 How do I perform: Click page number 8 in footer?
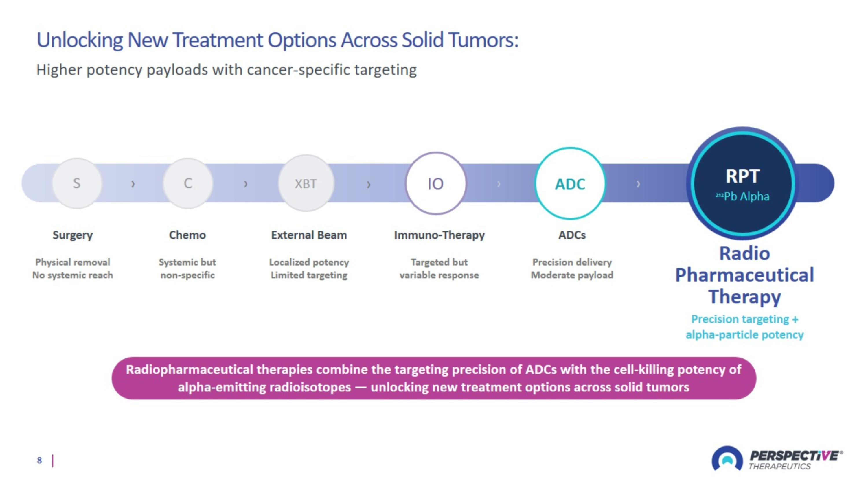point(39,461)
